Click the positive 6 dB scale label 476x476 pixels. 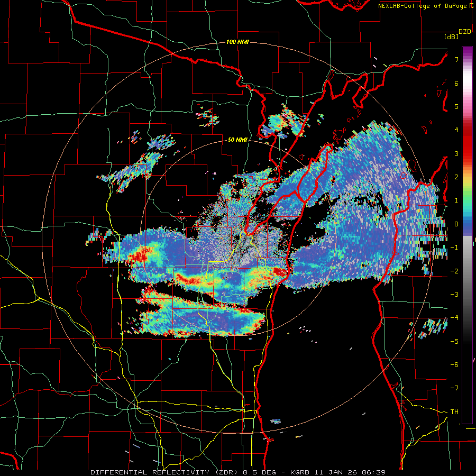(456, 83)
